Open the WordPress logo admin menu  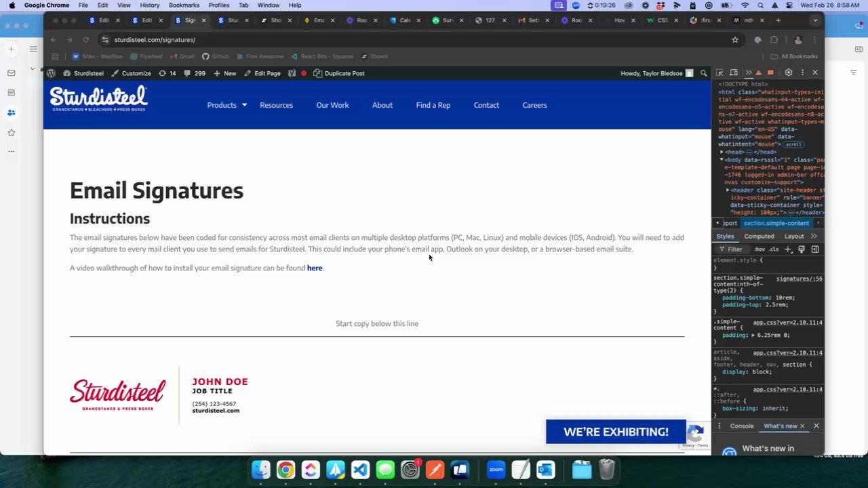click(51, 73)
